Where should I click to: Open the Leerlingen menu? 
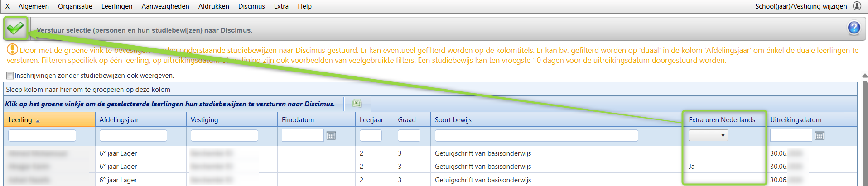click(x=117, y=6)
